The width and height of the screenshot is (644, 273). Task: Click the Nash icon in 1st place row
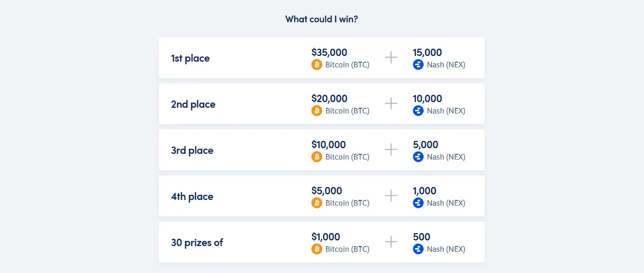tap(418, 65)
